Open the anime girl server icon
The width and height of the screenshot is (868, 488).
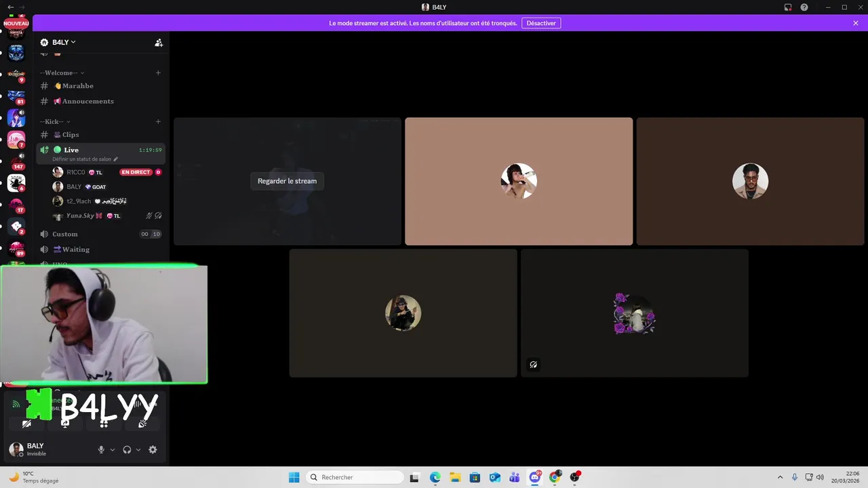click(x=16, y=118)
